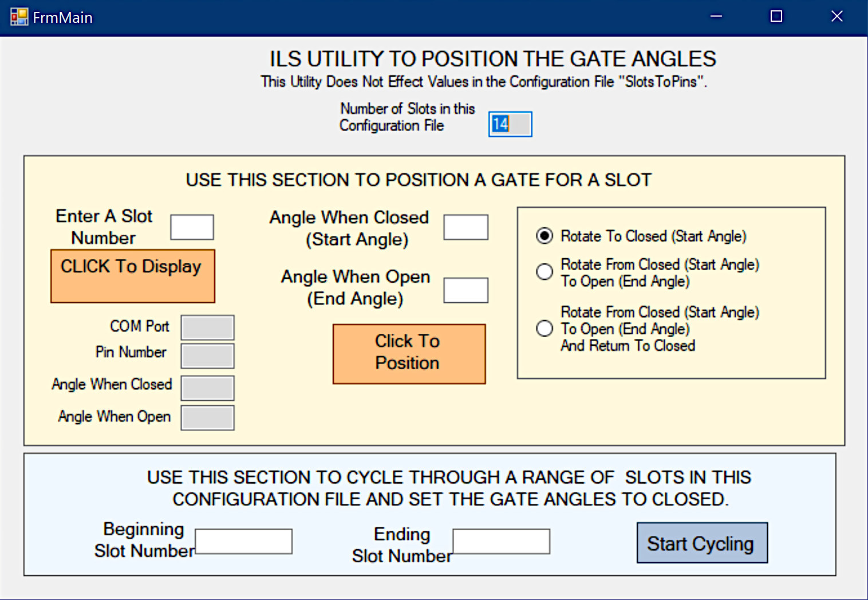Click the Number of Slots field
This screenshot has height=600, width=868.
pyautogui.click(x=510, y=124)
